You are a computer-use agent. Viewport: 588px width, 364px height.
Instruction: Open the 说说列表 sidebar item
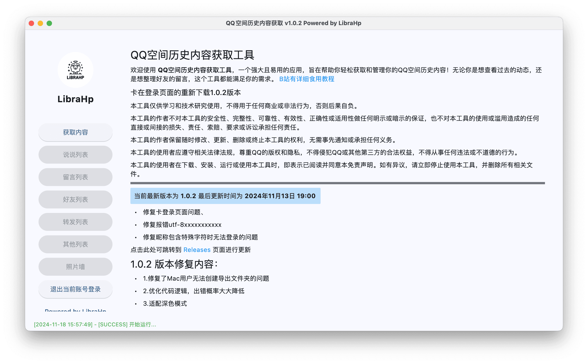point(75,155)
